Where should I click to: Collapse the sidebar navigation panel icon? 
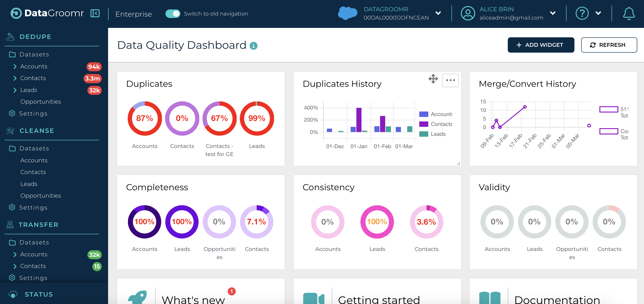pyautogui.click(x=95, y=13)
